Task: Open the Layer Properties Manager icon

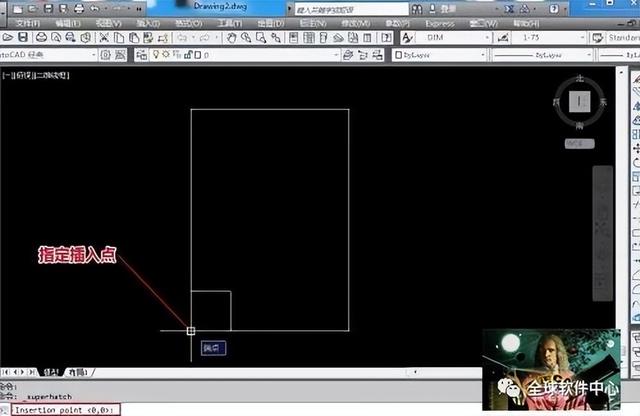Action: 142,55
